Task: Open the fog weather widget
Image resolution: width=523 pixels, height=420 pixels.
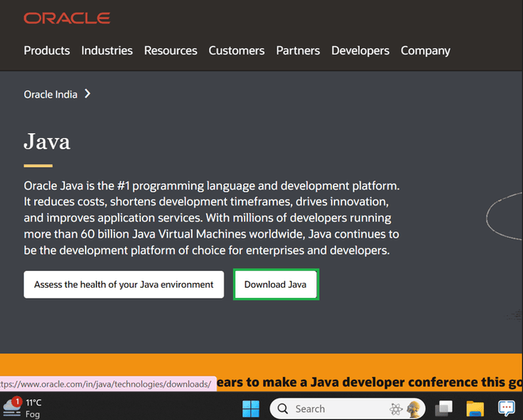Action: click(22, 408)
